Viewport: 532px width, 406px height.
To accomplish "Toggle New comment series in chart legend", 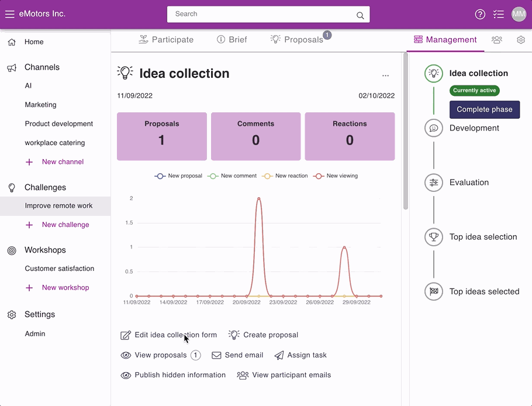I will 232,176.
